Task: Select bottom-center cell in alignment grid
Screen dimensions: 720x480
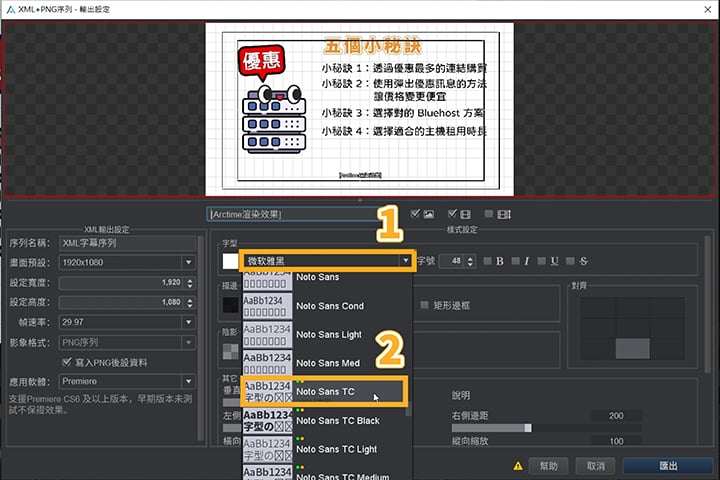Action: [x=632, y=349]
